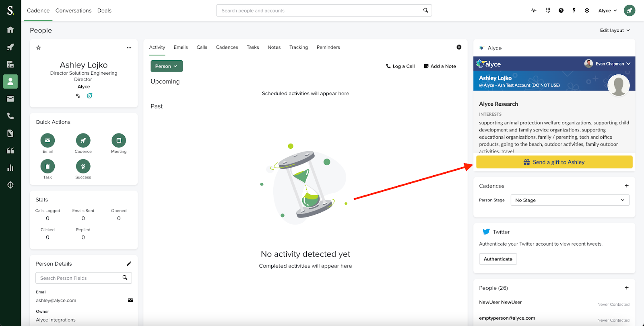Add a cadence with the plus icon

point(627,186)
